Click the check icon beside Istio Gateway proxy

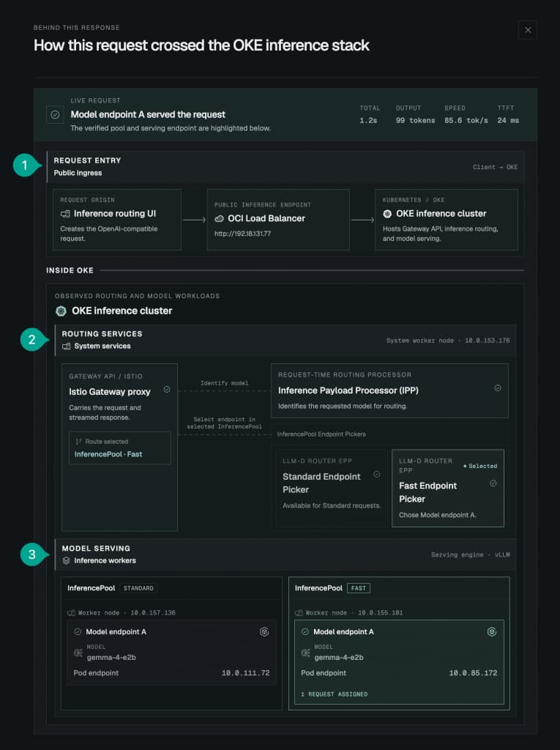(x=167, y=390)
